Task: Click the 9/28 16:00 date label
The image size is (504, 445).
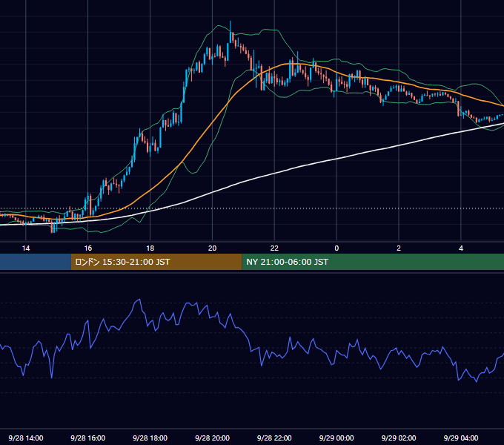Action: click(x=87, y=438)
